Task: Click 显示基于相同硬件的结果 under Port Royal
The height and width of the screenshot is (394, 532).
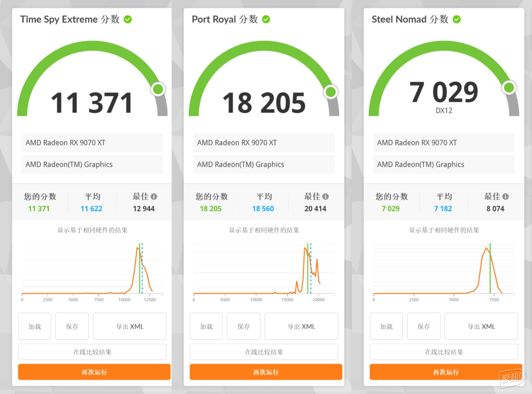Action: point(264,230)
